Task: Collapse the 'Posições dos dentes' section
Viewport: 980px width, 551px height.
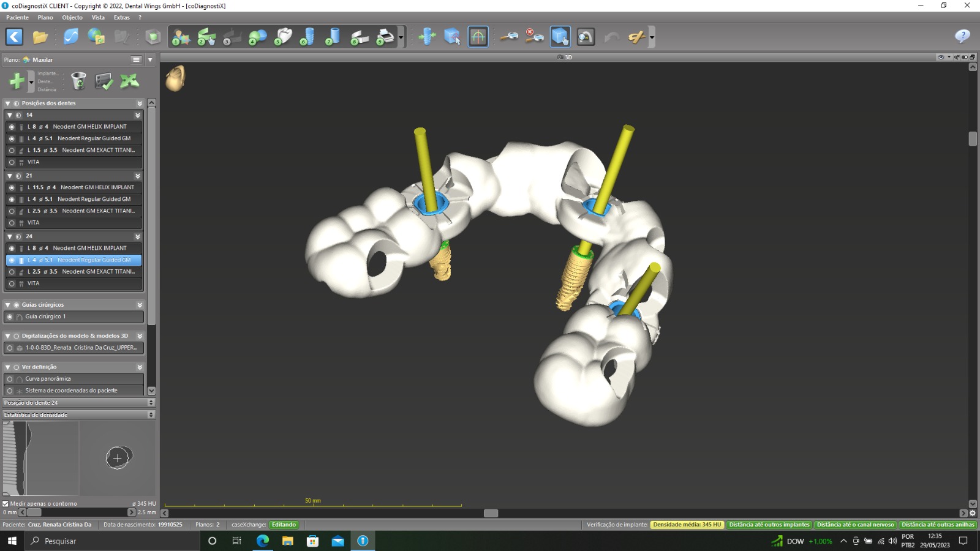Action: click(8, 103)
